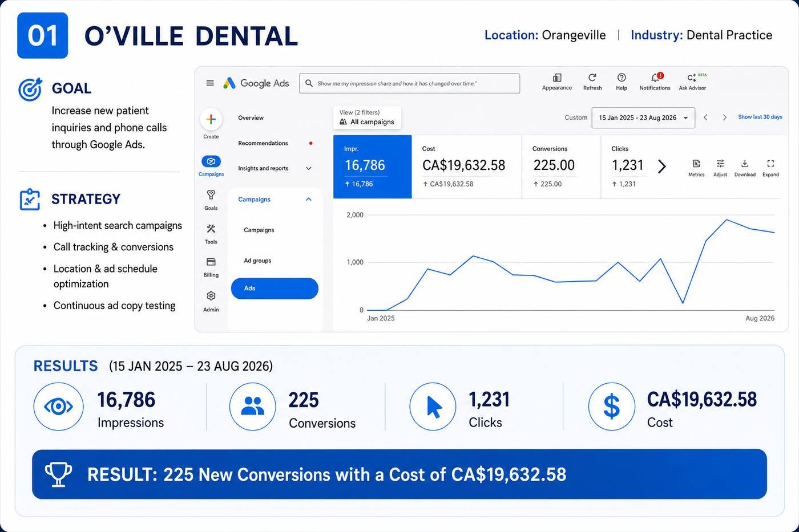This screenshot has height=532, width=799.
Task: Open the date range dropdown
Action: coord(643,118)
